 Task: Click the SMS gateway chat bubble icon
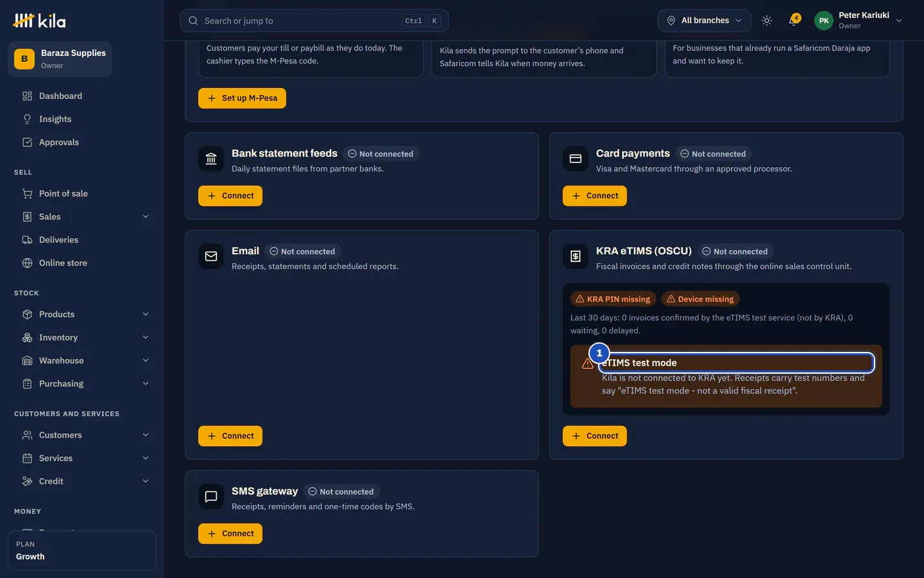(211, 496)
